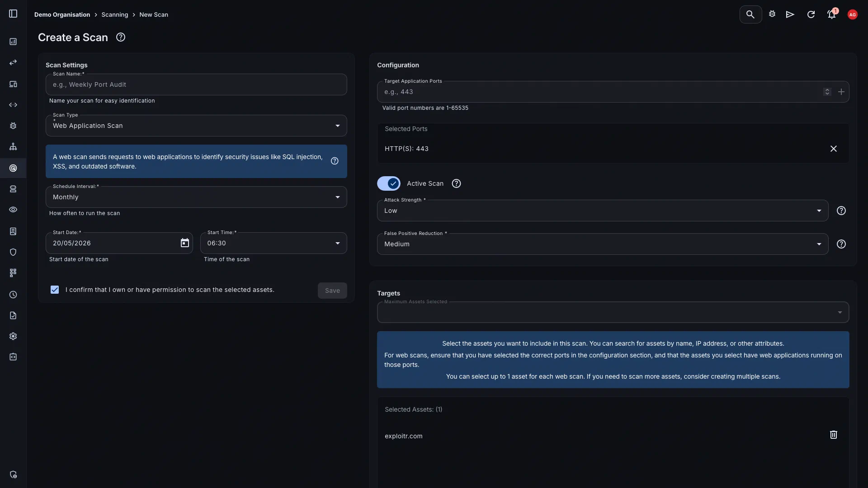Viewport: 868px width, 488px height.
Task: Click the HTTP(S): 443 port text
Action: point(406,149)
